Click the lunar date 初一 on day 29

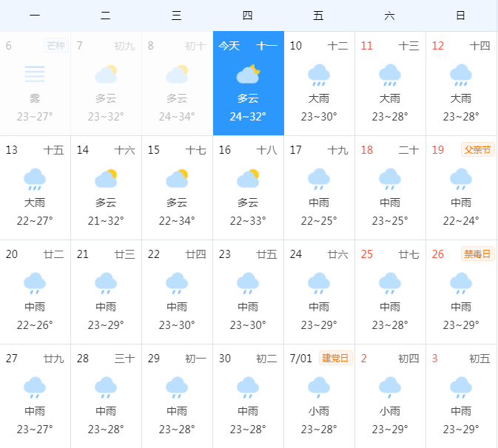pos(196,359)
